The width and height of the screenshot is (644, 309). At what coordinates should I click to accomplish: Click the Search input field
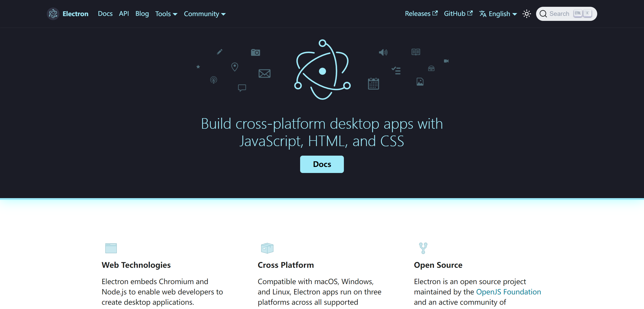559,14
